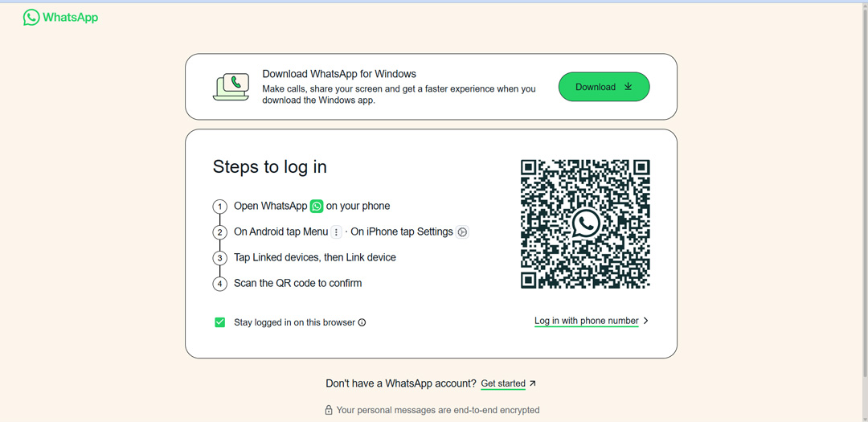Click the WhatsApp logo icon in header
Screen dimensions: 868x422
31,17
